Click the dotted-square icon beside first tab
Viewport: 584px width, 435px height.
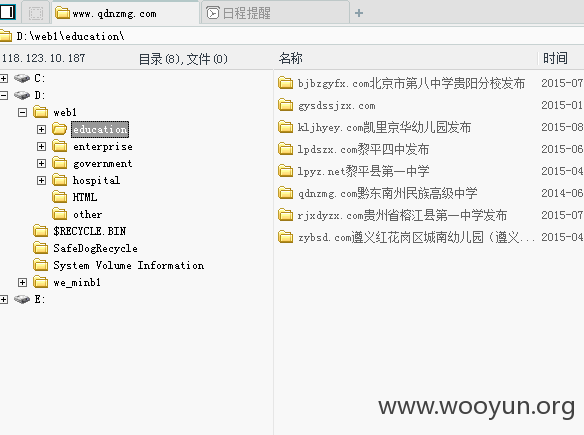coord(36,13)
